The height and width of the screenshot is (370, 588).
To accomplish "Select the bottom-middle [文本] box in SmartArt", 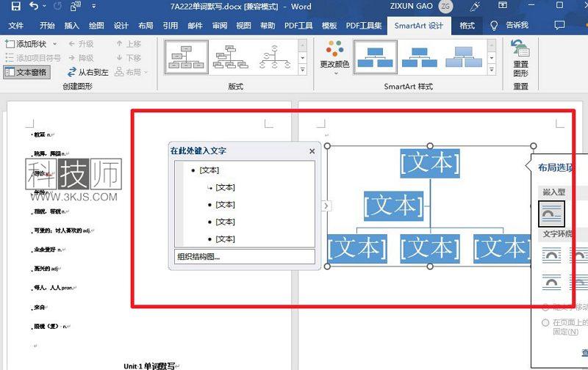I will pos(430,248).
